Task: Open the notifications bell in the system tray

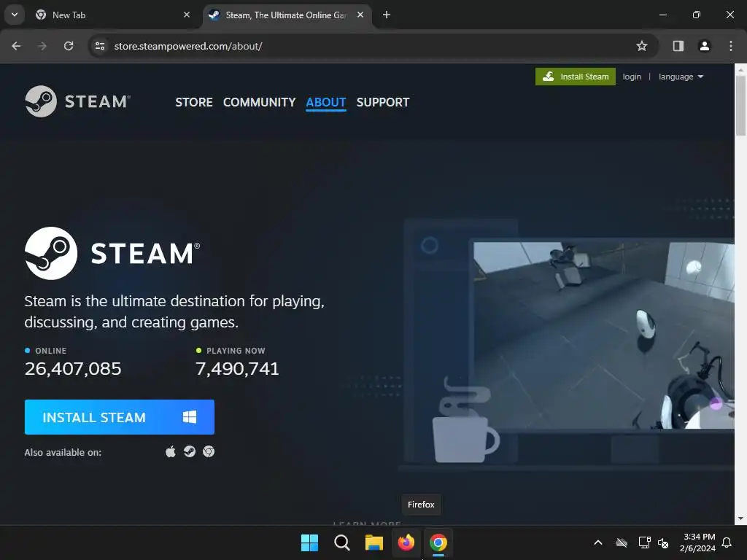Action: click(x=727, y=542)
